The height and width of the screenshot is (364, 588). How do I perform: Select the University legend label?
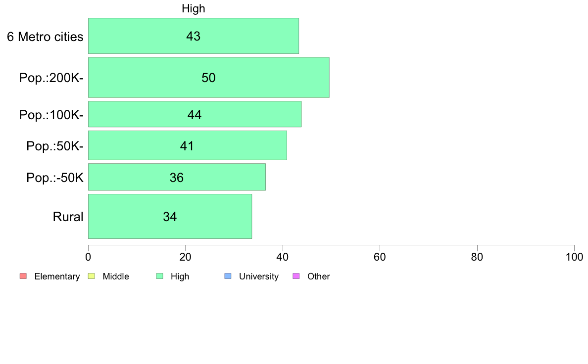pos(259,276)
